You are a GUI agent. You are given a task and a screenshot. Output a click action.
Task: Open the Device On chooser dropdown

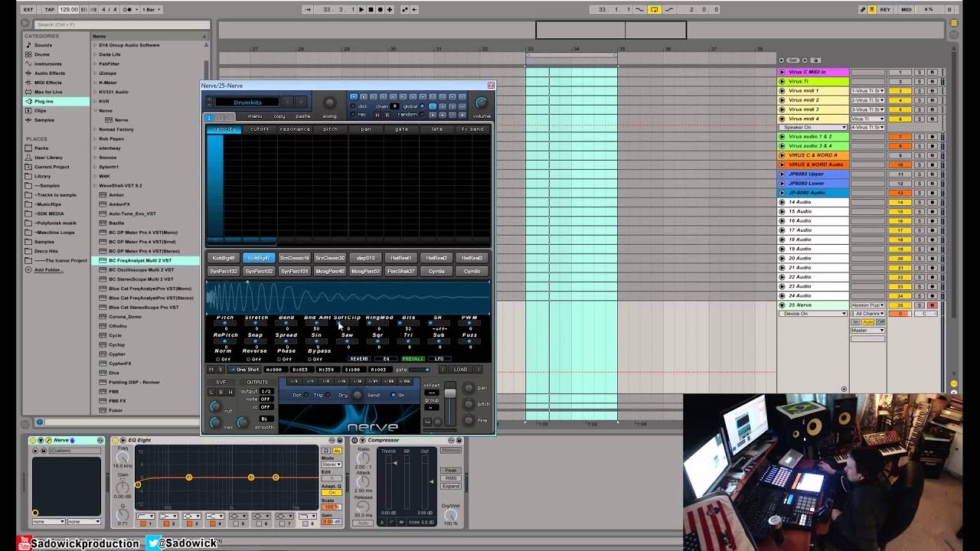[x=813, y=314]
